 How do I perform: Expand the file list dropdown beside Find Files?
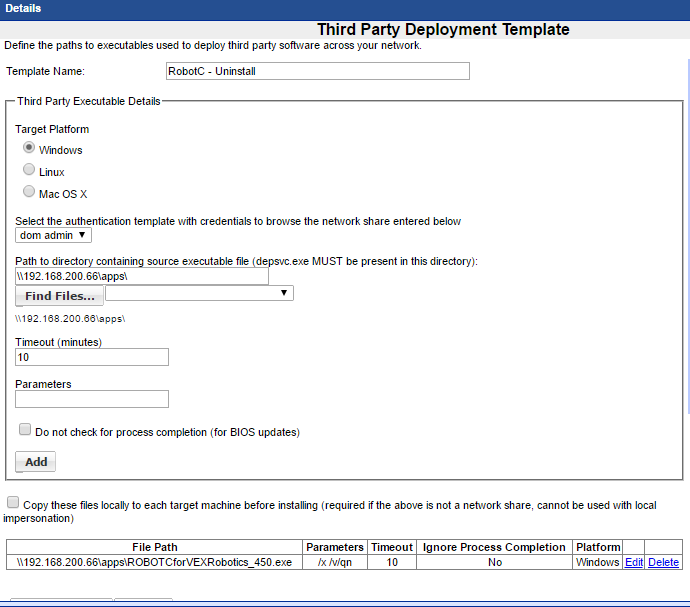tap(199, 293)
